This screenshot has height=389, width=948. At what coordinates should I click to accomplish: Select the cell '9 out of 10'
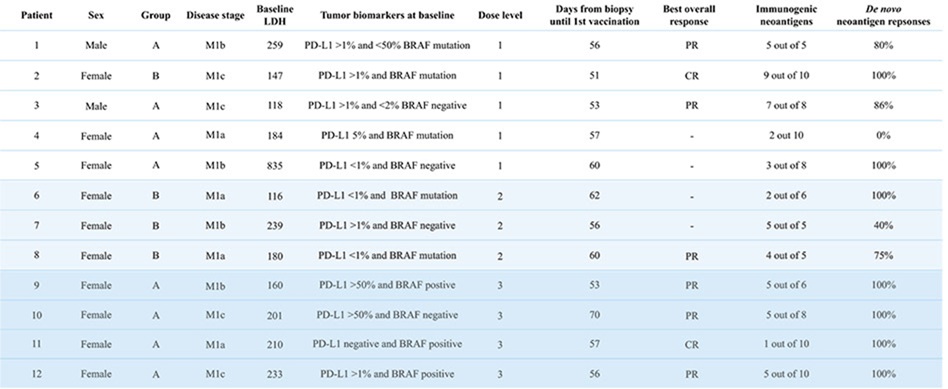tap(783, 76)
